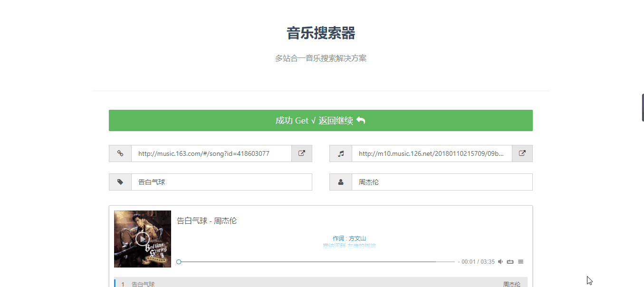This screenshot has width=644, height=287.
Task: Click the artist field 周杰伦
Action: [442, 182]
